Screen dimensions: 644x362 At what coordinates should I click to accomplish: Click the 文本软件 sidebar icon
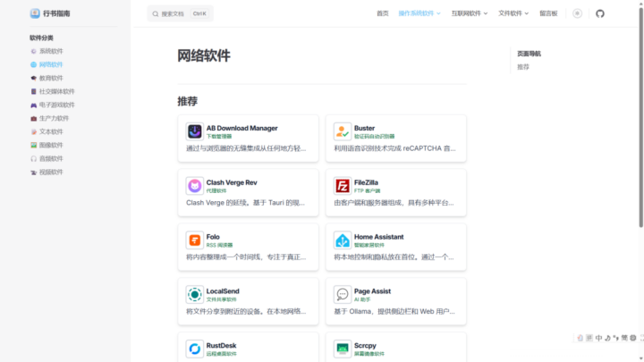pyautogui.click(x=34, y=131)
